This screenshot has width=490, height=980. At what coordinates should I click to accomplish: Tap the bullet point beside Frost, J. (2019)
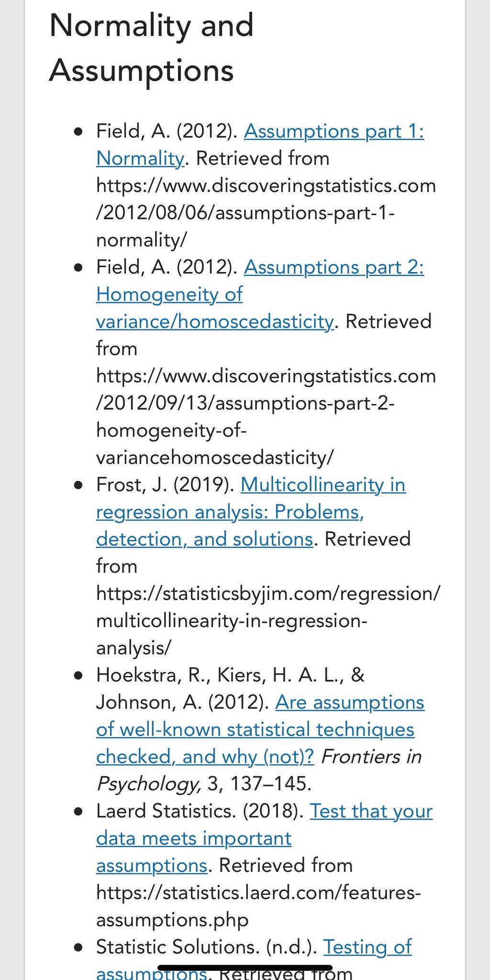pyautogui.click(x=79, y=486)
